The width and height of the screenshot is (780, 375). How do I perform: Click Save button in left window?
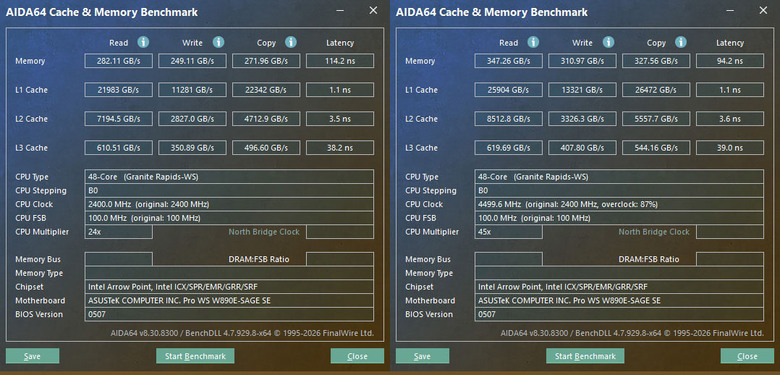coord(32,356)
